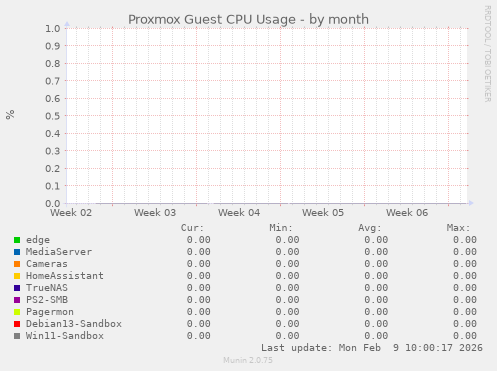Click the edge row Cur value 0.00
Viewport: 497px width, 371px height.
tap(199, 240)
